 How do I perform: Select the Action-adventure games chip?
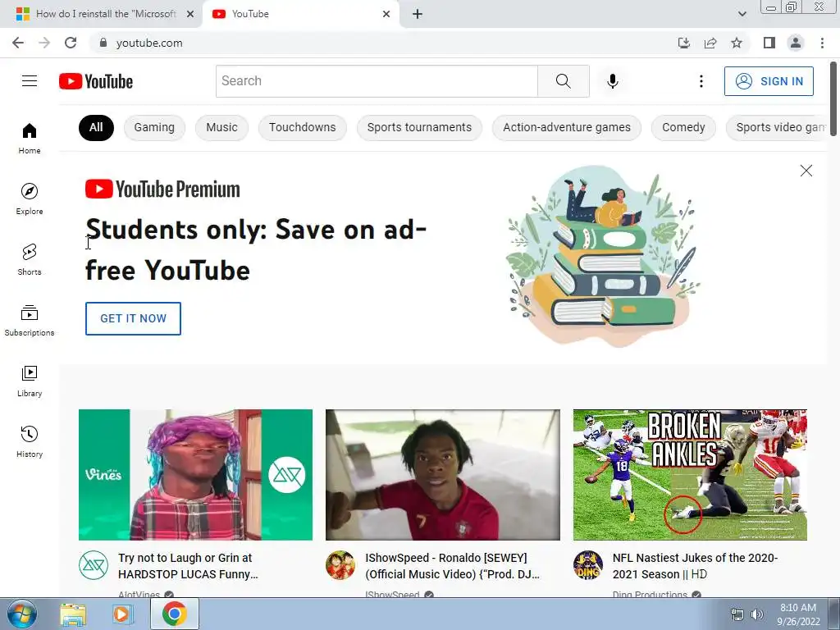click(567, 127)
